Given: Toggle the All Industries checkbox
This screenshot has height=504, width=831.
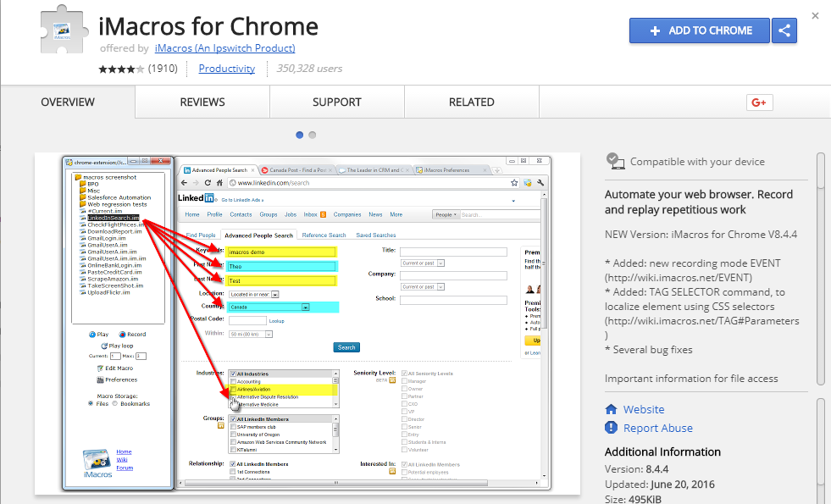Looking at the screenshot, I should coord(233,374).
